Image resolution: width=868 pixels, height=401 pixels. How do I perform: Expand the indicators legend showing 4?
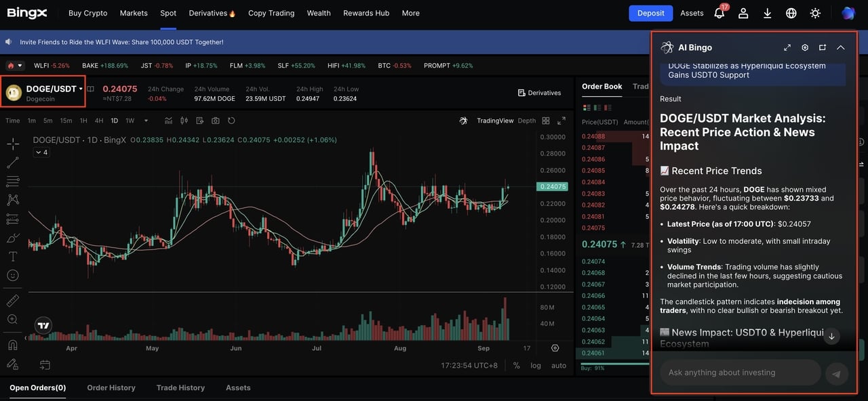(41, 152)
